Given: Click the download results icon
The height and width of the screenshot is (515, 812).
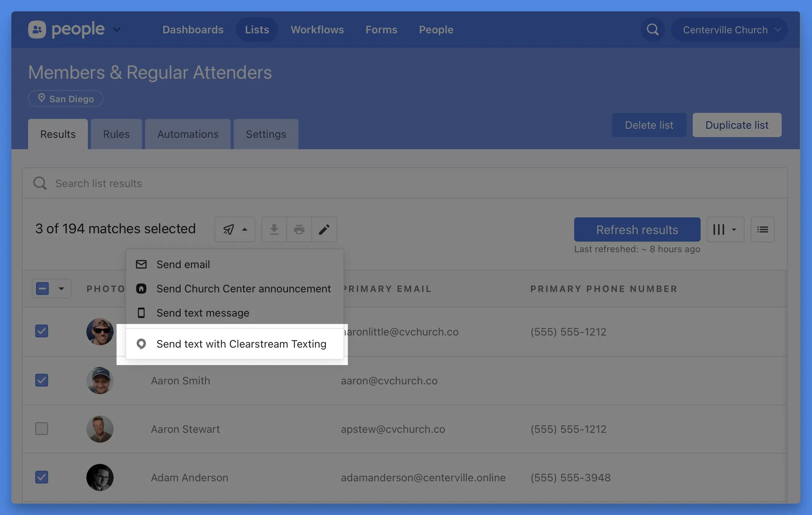Looking at the screenshot, I should tap(274, 229).
